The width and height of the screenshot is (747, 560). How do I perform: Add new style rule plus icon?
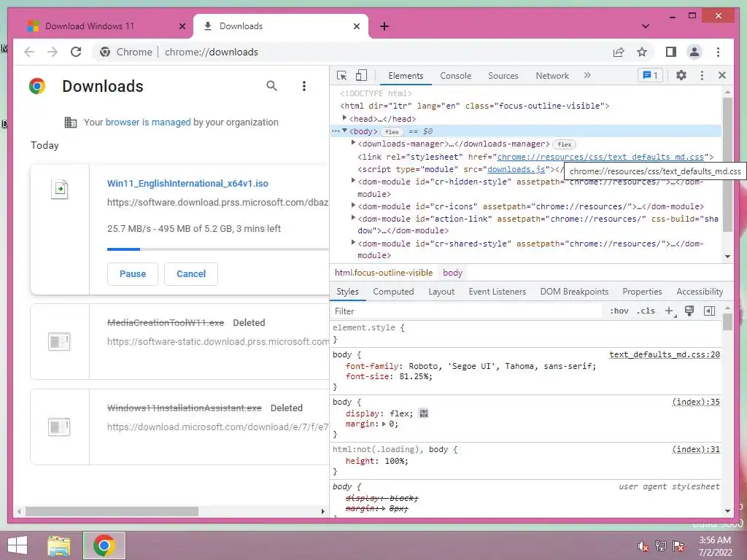coord(670,311)
